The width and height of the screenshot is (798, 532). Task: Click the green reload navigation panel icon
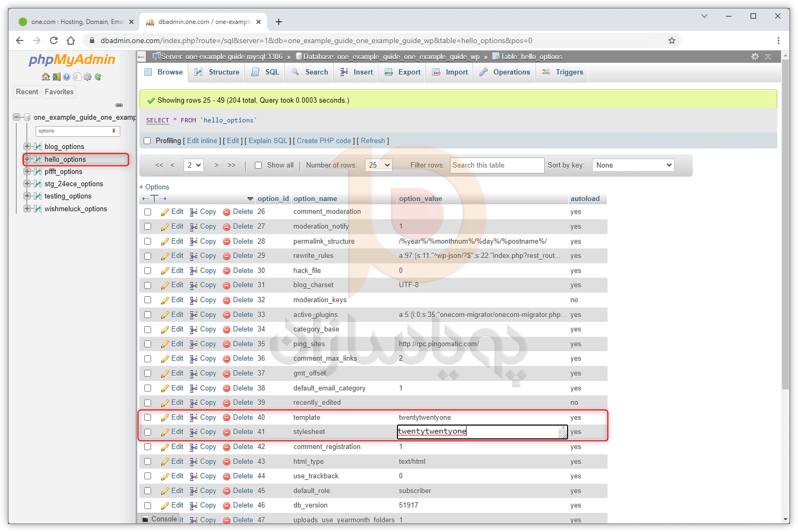tap(98, 77)
